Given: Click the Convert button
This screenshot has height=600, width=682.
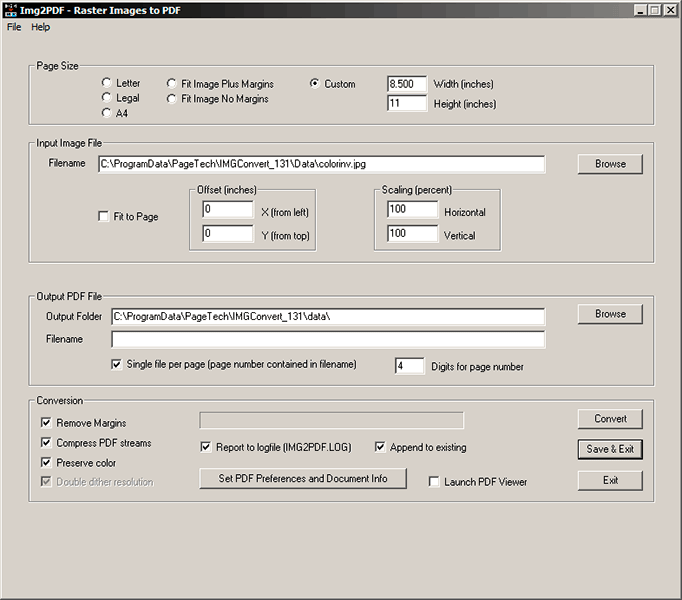Looking at the screenshot, I should tap(610, 419).
